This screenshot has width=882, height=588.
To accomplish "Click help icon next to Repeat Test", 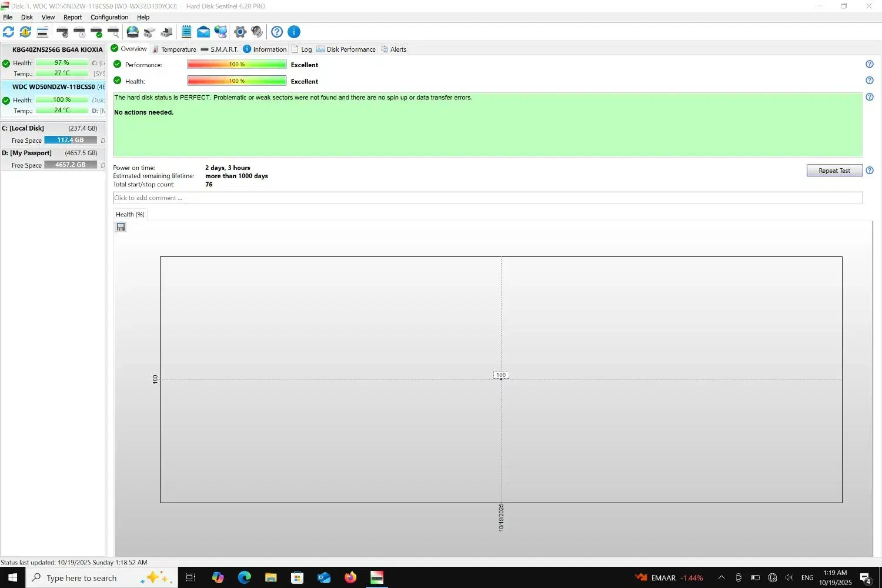I will tap(870, 171).
